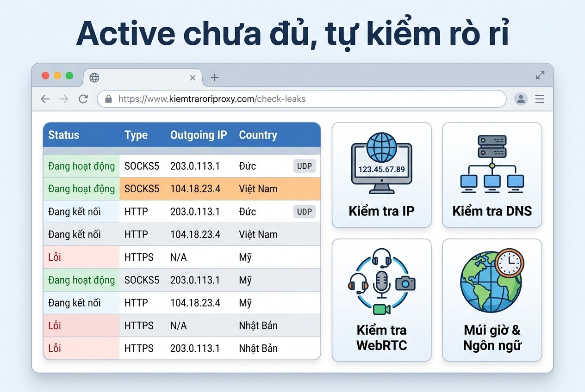
Task: Open the Kiểm tra DNS card
Action: click(492, 175)
